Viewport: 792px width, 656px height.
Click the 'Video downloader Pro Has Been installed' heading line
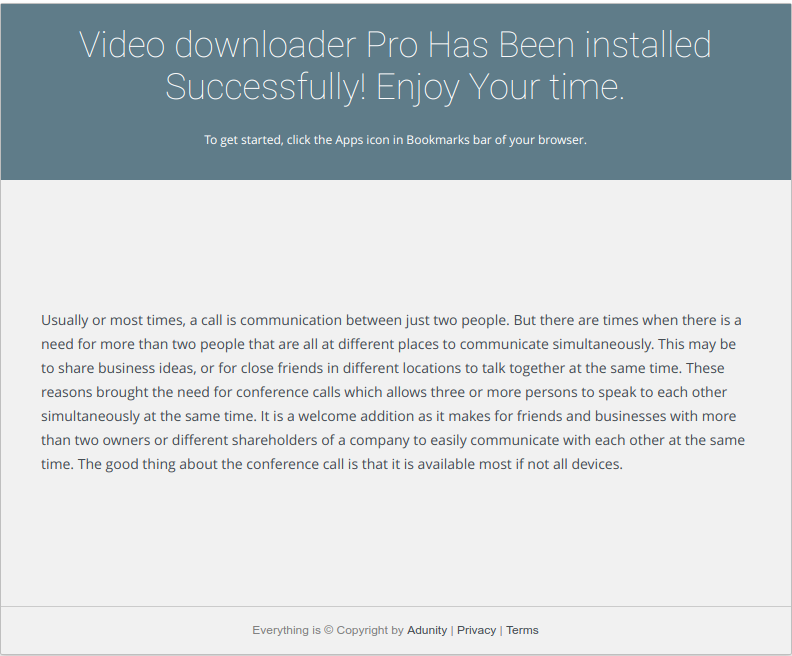point(395,44)
